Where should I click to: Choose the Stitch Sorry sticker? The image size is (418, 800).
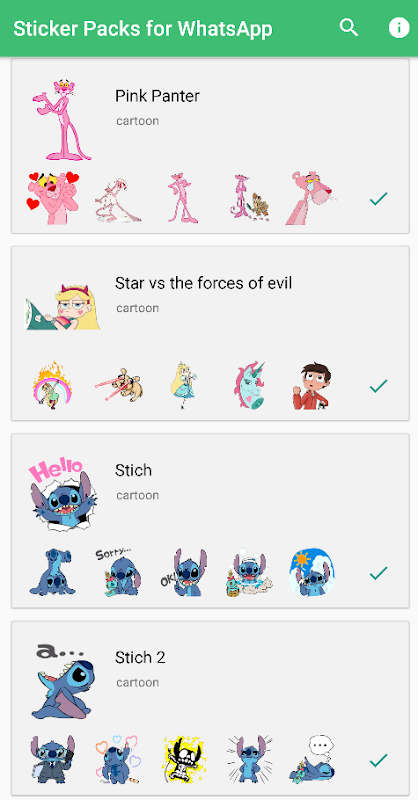[x=119, y=573]
